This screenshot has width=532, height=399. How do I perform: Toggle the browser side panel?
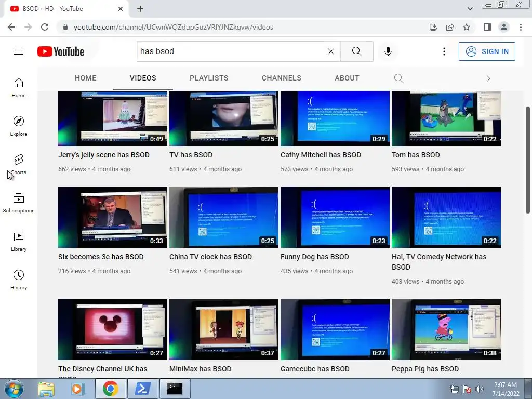tap(487, 27)
